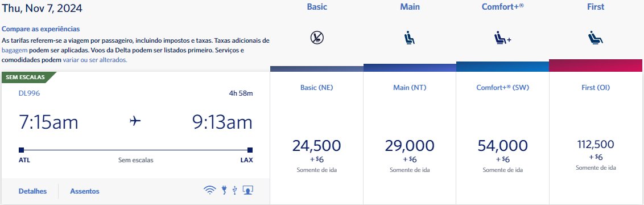
Task: Open Compare as experiências link
Action: 40,29
